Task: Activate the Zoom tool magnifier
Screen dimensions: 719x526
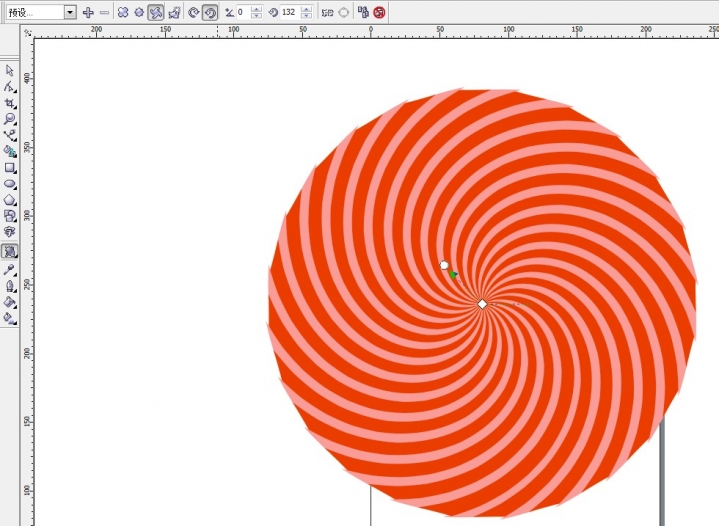Action: coord(10,119)
